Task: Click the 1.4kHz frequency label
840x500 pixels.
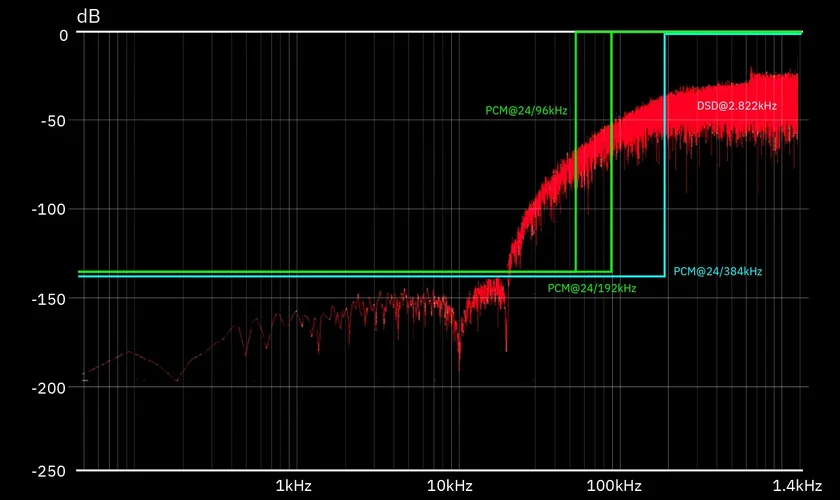Action: click(x=797, y=486)
